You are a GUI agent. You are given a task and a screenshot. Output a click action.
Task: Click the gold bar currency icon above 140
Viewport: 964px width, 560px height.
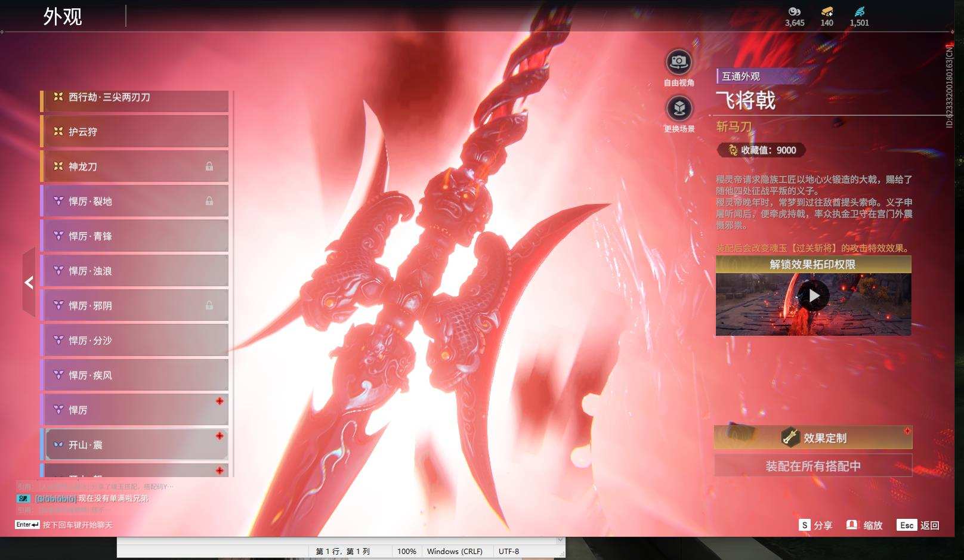pyautogui.click(x=827, y=11)
